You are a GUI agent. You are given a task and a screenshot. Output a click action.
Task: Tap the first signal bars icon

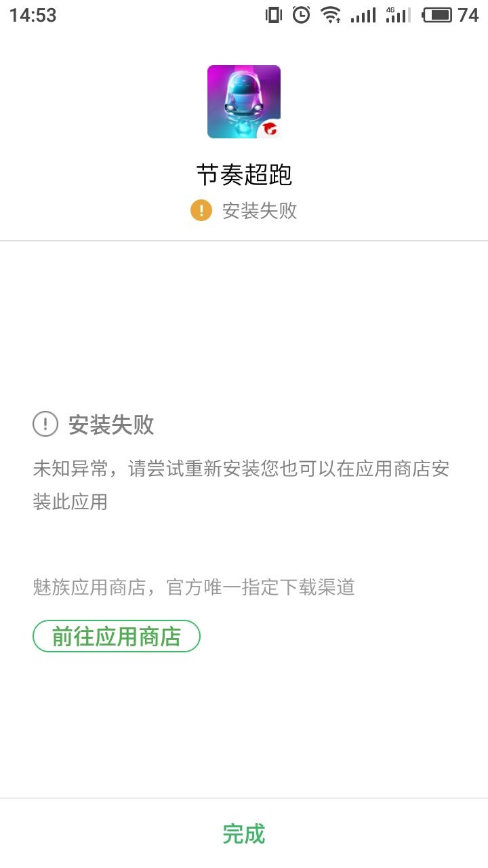click(x=363, y=15)
